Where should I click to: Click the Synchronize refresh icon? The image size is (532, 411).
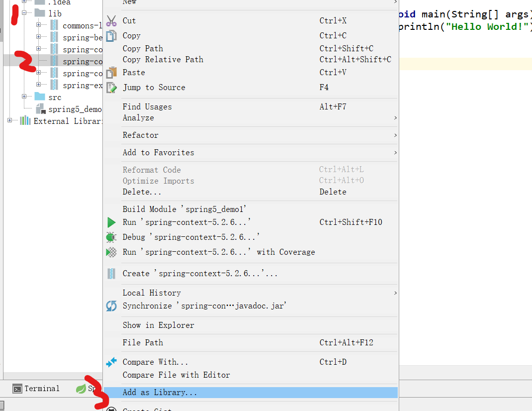pos(111,306)
